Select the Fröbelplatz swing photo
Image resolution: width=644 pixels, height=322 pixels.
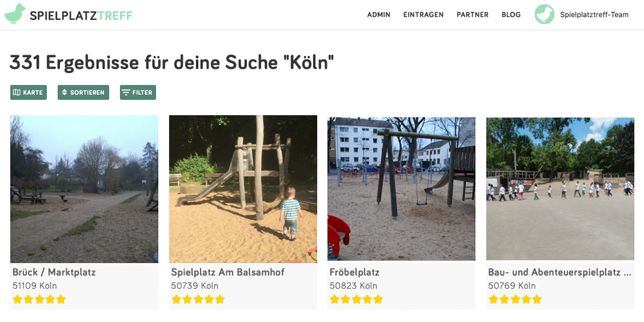401,189
